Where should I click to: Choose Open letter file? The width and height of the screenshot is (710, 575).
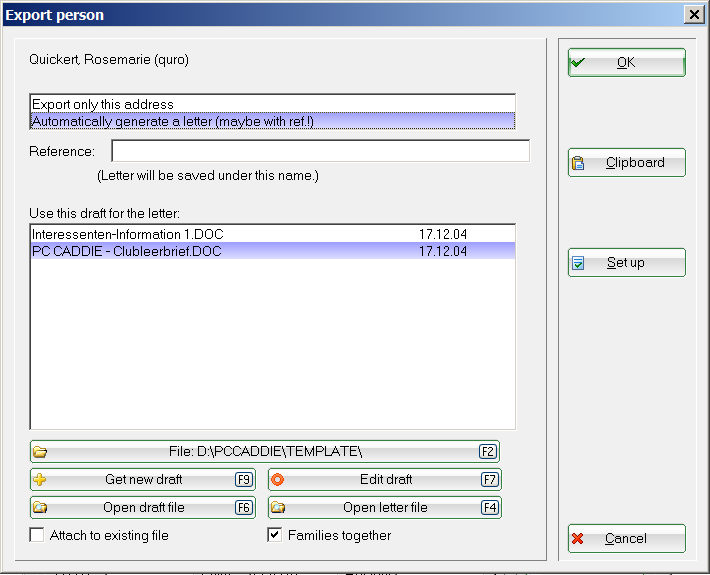tap(385, 508)
